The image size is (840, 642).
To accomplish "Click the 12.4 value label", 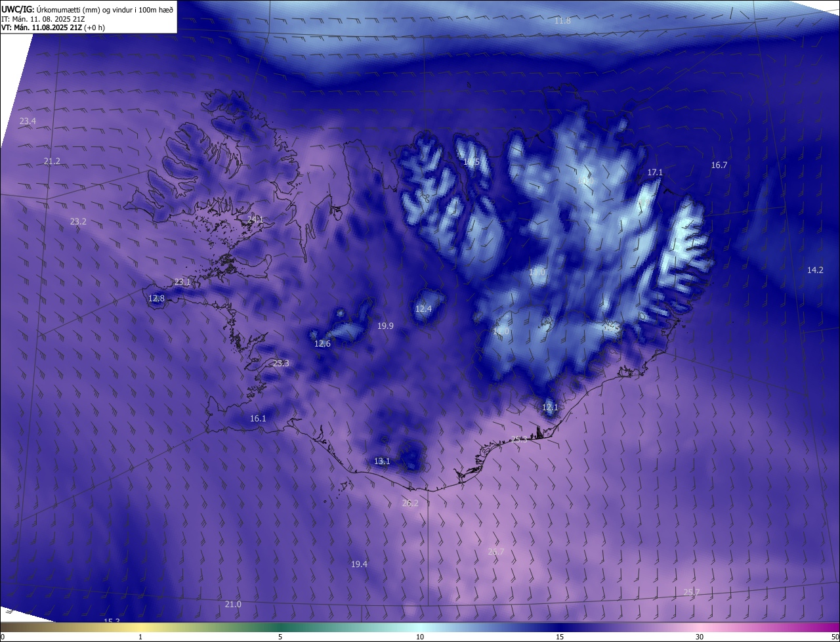I will point(423,309).
